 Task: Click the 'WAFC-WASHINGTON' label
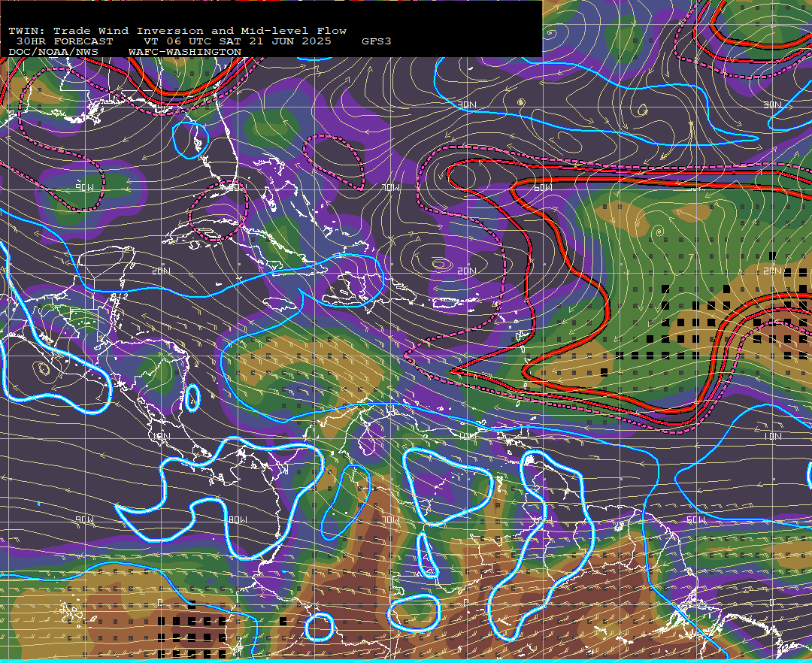185,53
